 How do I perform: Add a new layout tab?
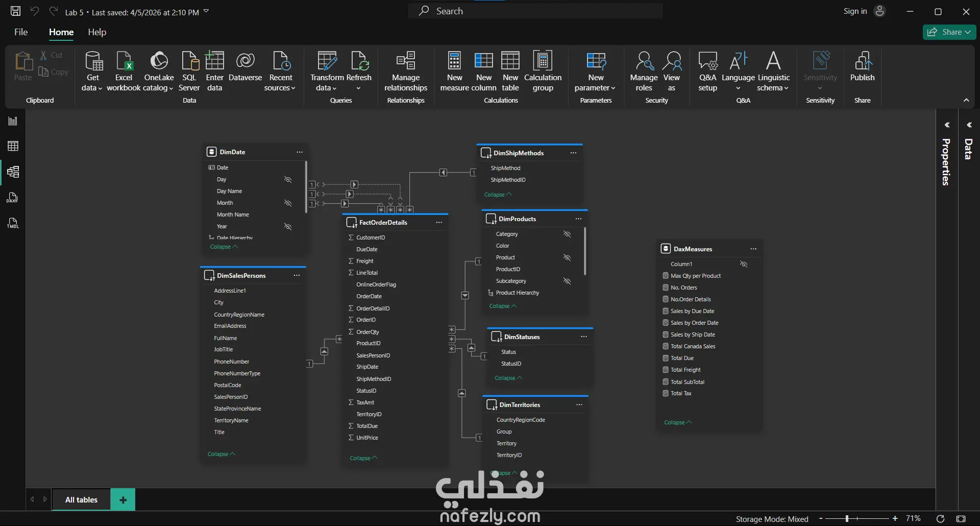[123, 500]
